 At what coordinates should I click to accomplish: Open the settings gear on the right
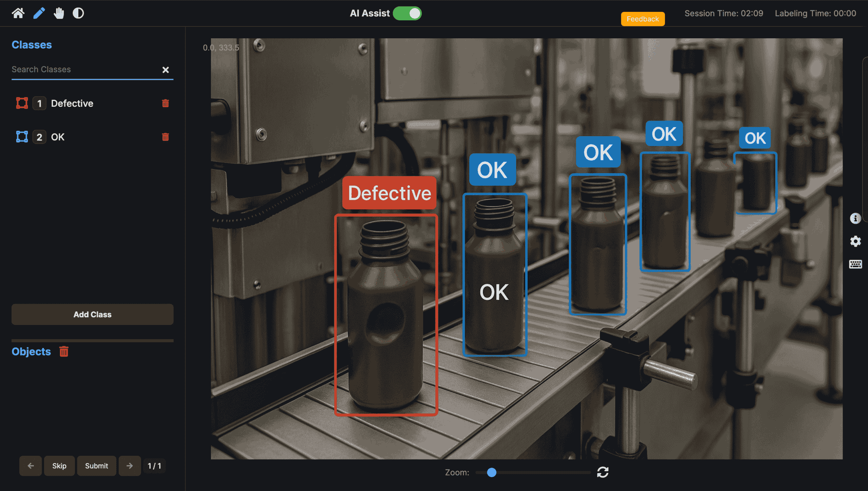[x=856, y=241]
